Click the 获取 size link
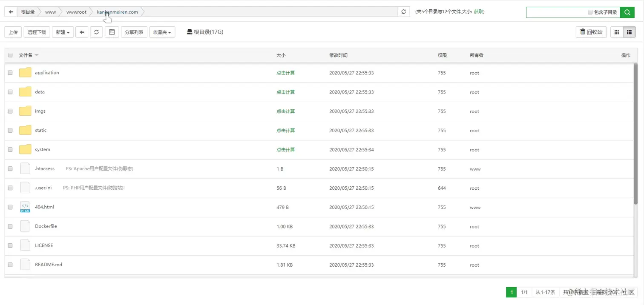The height and width of the screenshot is (305, 644). (478, 12)
